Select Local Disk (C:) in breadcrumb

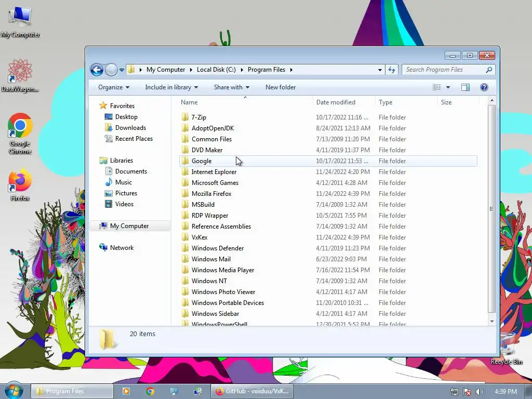click(216, 70)
